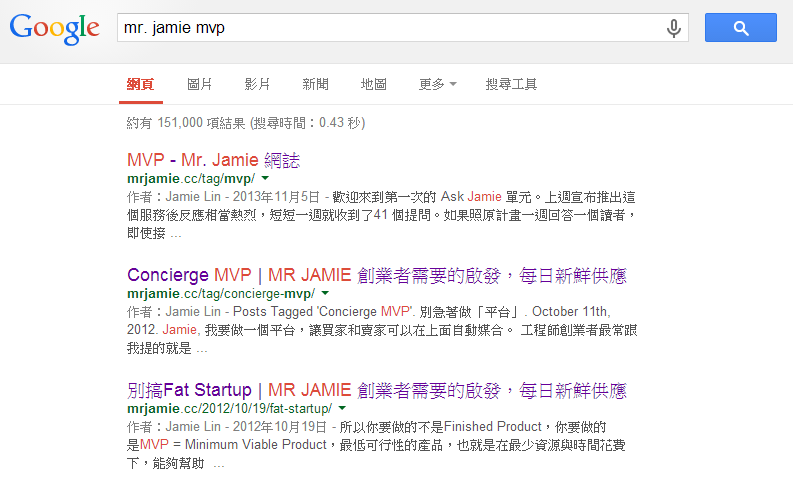
Task: Click the green URL mrjamie.cc/2012/10/19/fat-startup/
Action: 230,408
